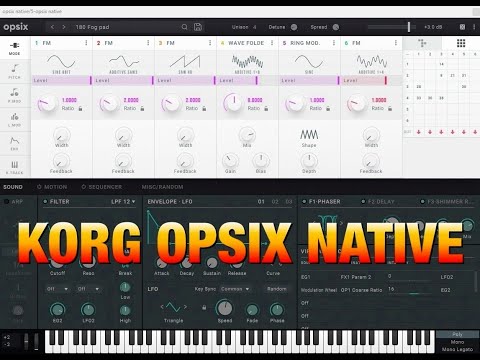The image size is (480, 360).
Task: Switch to the MISC/RANDOM tab
Action: pyautogui.click(x=162, y=187)
